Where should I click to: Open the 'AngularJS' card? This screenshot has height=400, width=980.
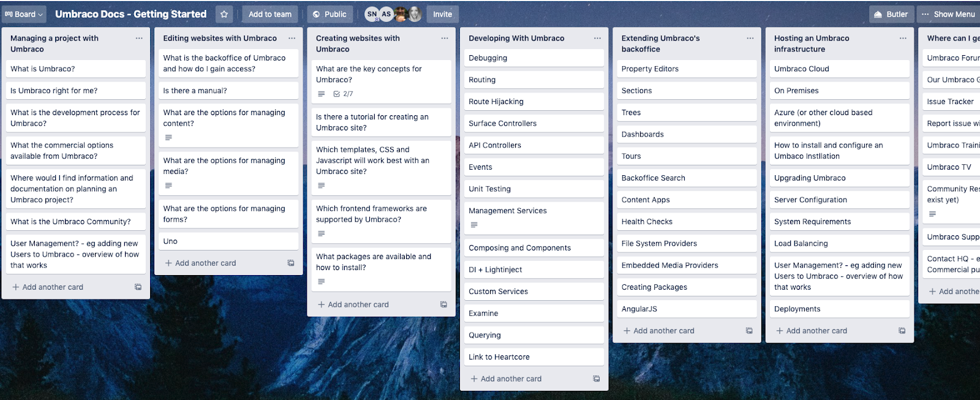click(687, 309)
